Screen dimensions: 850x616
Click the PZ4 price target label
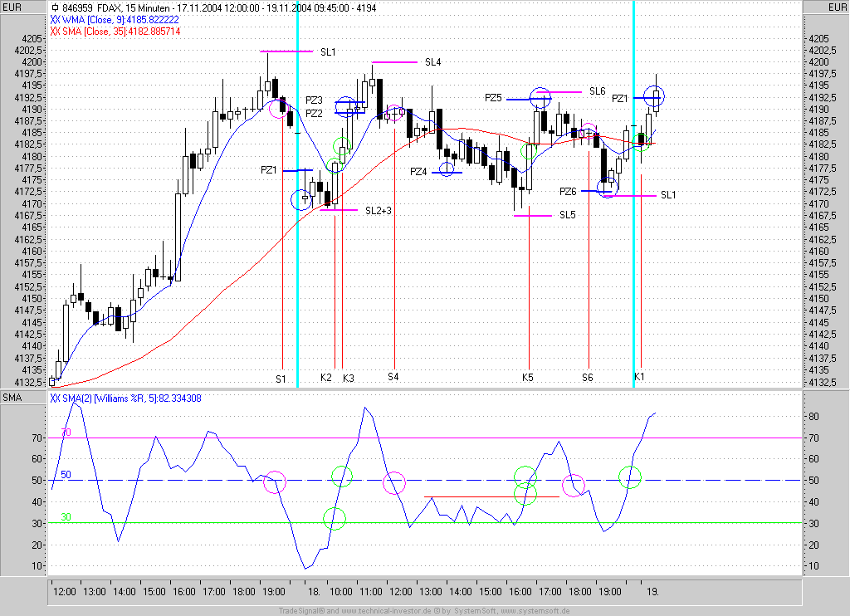click(x=418, y=172)
